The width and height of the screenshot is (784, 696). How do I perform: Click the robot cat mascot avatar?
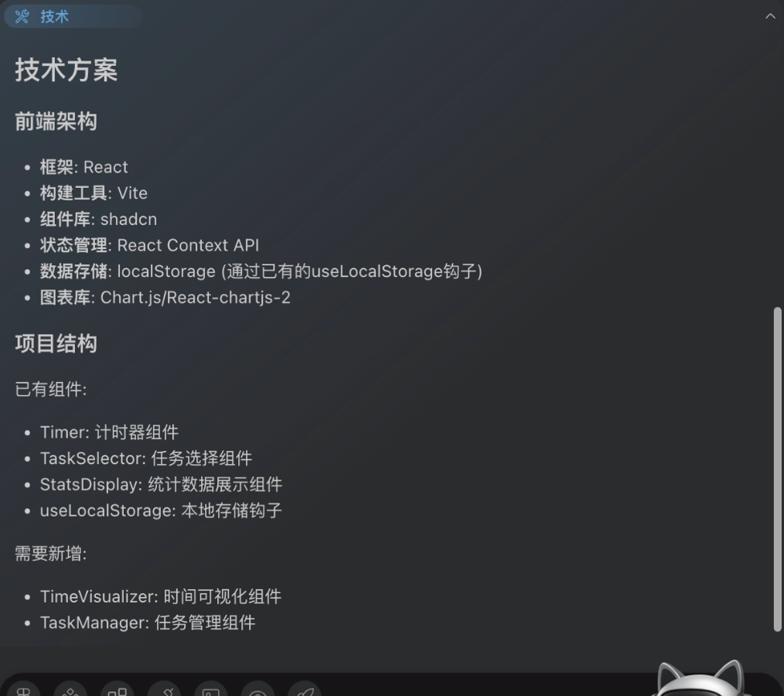tap(700, 679)
